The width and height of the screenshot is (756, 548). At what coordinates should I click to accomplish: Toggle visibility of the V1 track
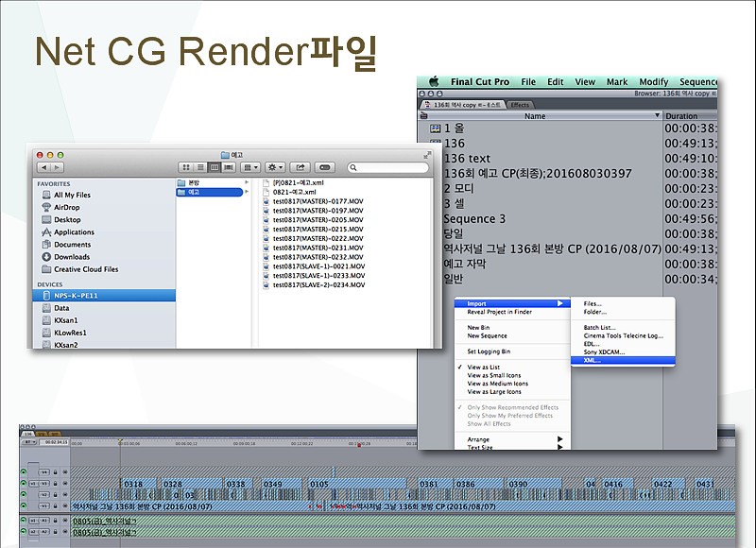pos(24,506)
